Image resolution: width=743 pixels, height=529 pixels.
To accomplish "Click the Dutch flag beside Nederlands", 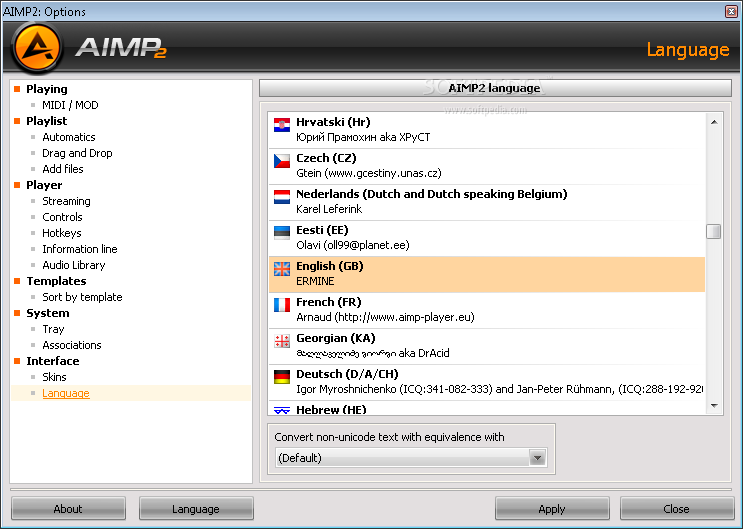I will point(282,197).
